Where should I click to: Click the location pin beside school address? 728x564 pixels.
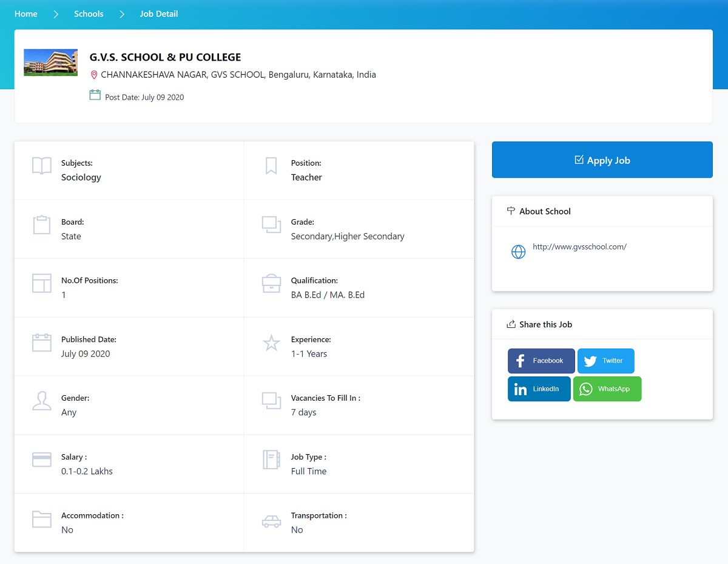pyautogui.click(x=94, y=75)
